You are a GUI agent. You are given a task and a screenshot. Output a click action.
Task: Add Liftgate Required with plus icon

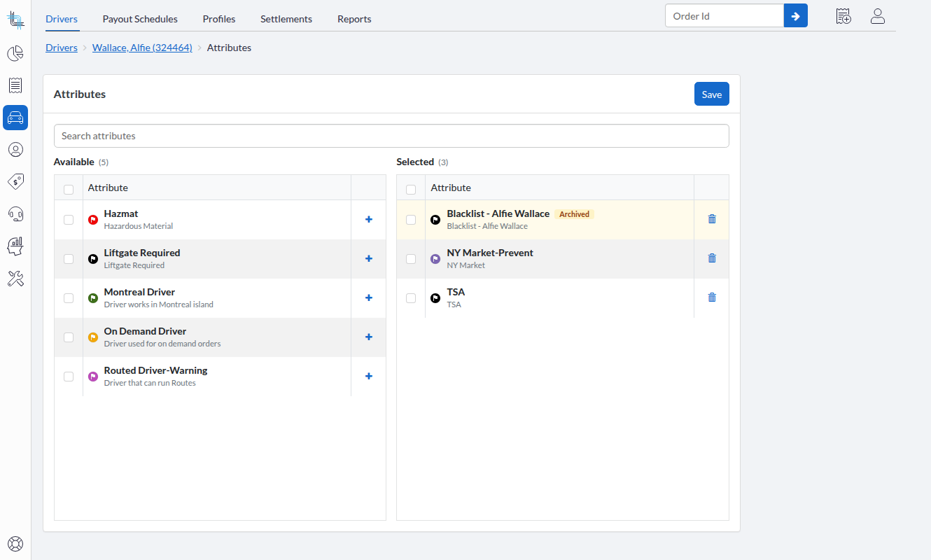(369, 258)
